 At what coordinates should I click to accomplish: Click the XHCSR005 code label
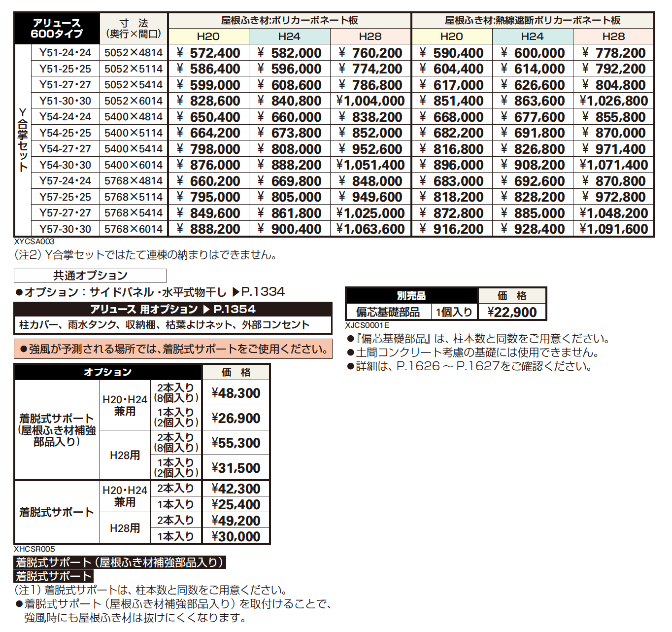tap(34, 549)
